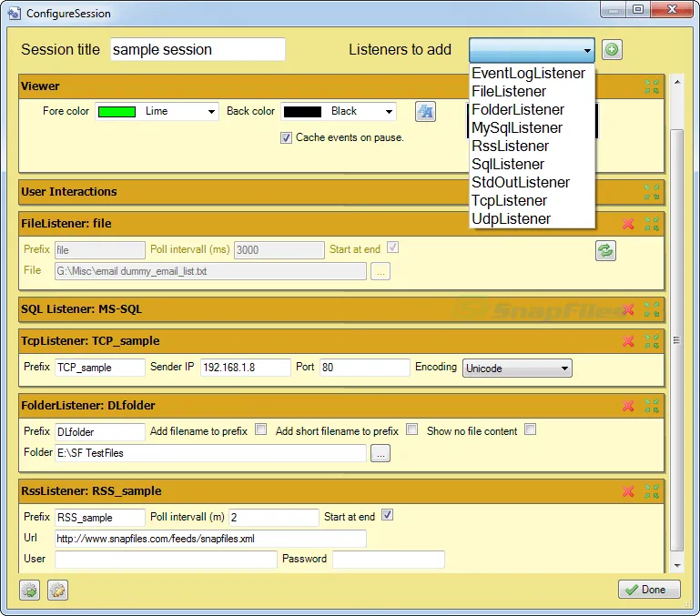
Task: Click the RSS Poll intervall field
Action: pos(274,518)
